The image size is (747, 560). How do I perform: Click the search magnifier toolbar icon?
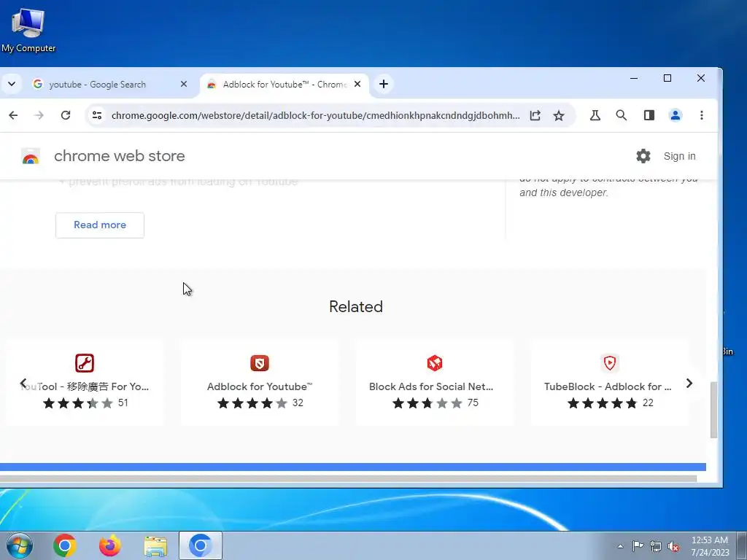pyautogui.click(x=622, y=115)
